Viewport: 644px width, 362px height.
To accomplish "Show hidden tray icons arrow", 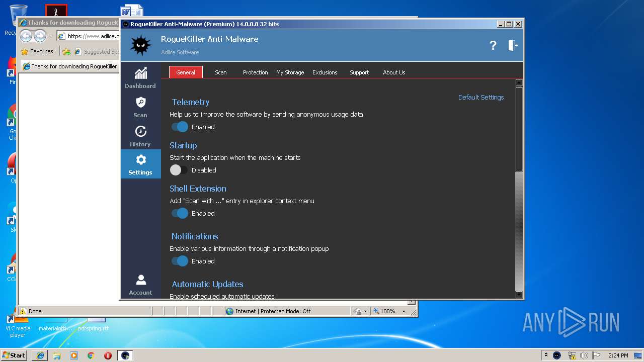I will pos(546,355).
